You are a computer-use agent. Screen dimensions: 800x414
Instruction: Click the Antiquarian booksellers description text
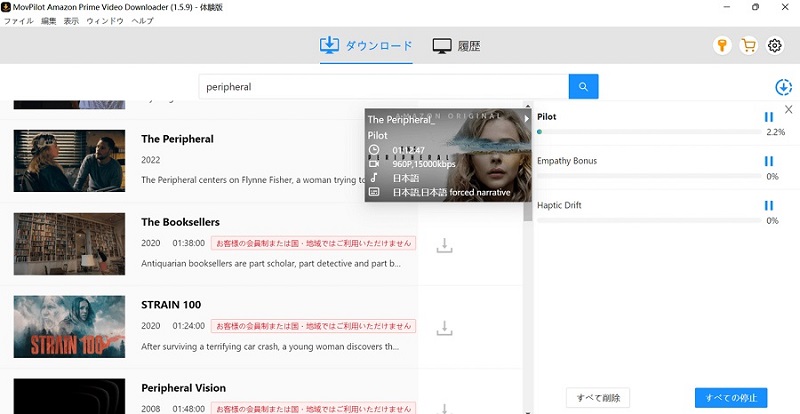click(271, 264)
